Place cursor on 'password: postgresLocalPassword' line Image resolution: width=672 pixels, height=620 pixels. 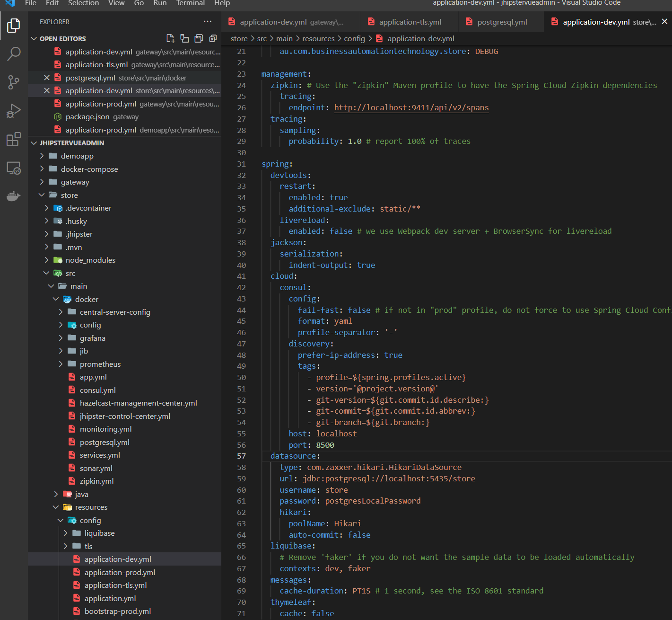(x=350, y=501)
